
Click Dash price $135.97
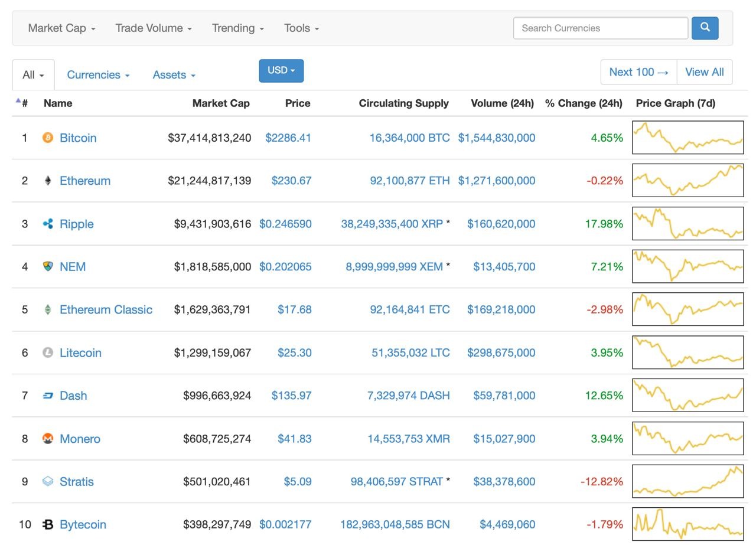pyautogui.click(x=291, y=396)
